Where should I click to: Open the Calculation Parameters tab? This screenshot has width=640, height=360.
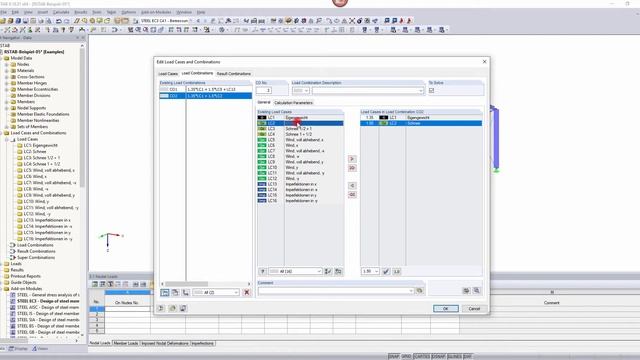click(293, 103)
